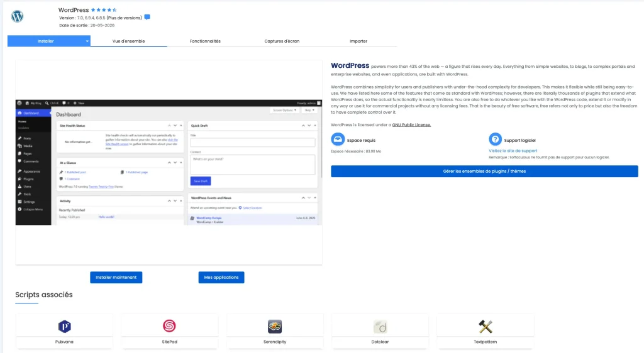644x353 pixels.
Task: Click the Textpattern label text
Action: click(x=485, y=342)
